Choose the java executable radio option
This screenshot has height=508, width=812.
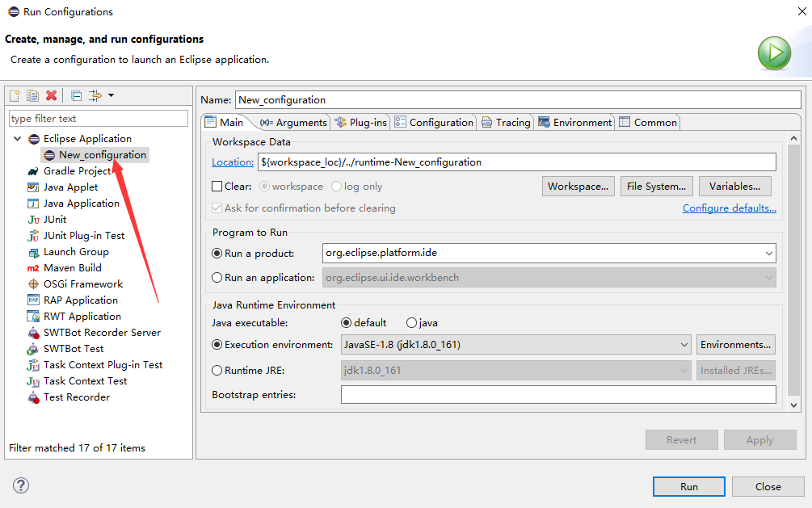[411, 322]
